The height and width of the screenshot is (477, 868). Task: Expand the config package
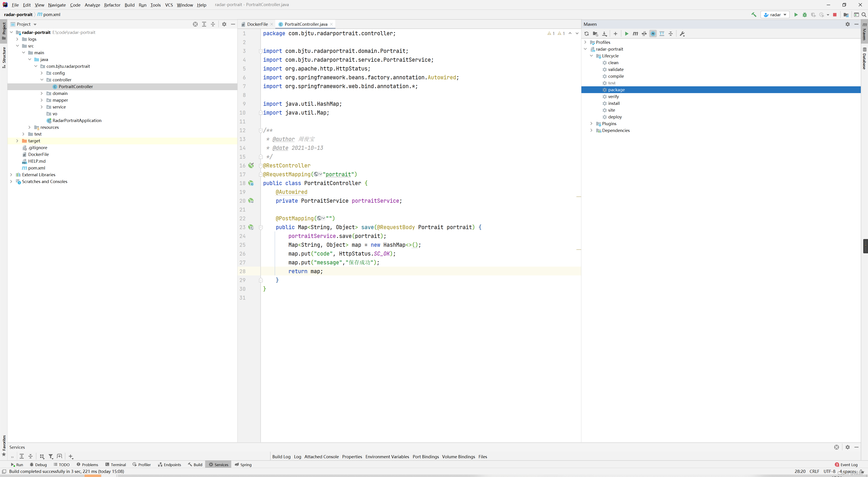[41, 73]
